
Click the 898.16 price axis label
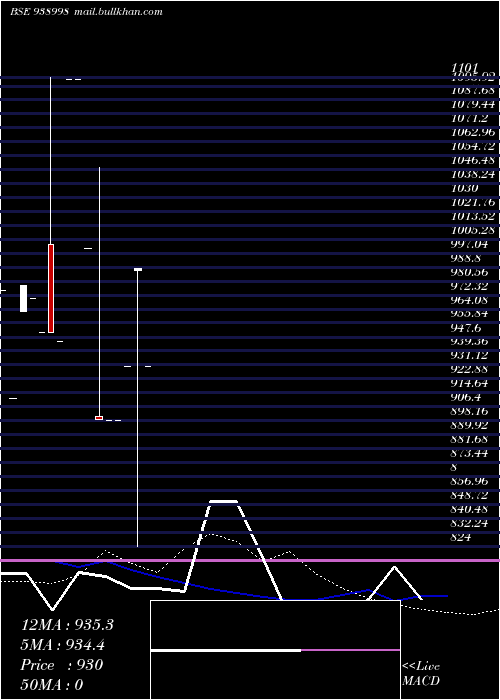[x=470, y=412]
